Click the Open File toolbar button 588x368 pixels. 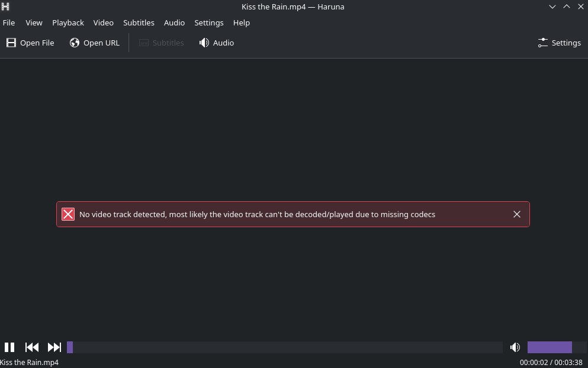tap(30, 43)
